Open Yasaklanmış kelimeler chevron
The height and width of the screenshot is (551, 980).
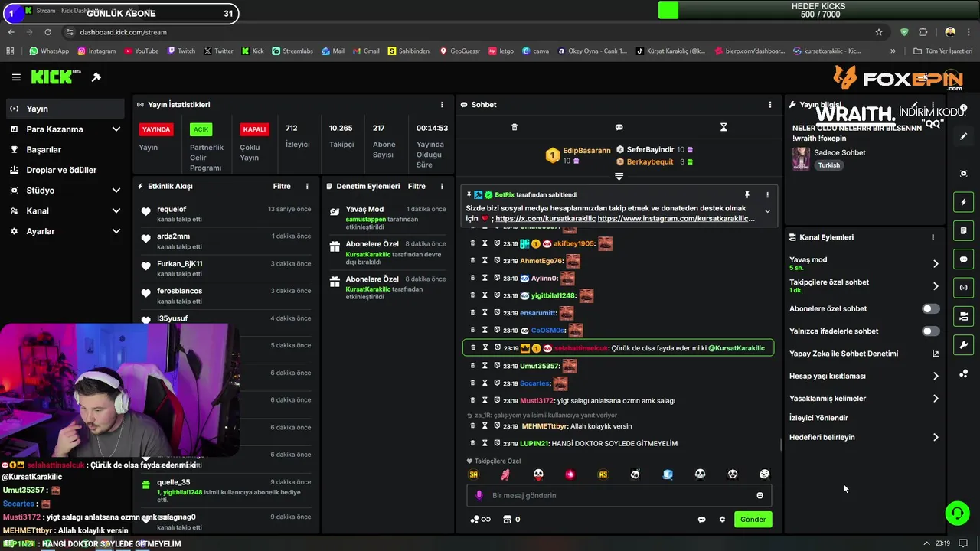coord(936,399)
